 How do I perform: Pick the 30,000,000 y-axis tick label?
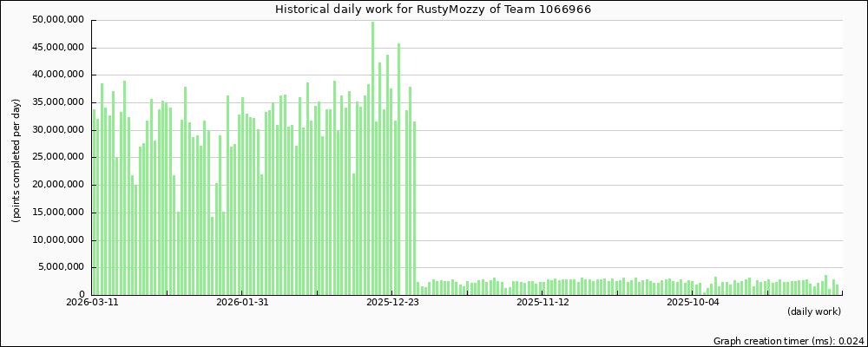point(57,130)
